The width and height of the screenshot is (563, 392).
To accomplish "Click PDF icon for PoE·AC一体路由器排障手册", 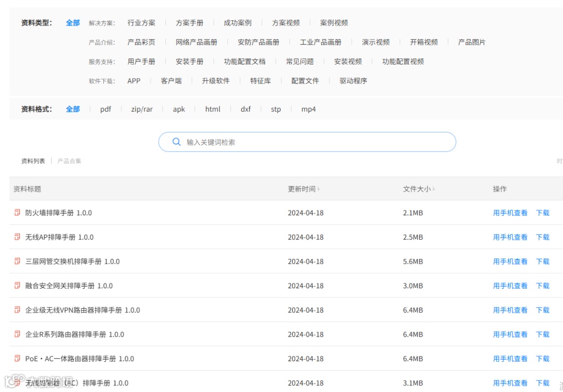I will tap(17, 359).
